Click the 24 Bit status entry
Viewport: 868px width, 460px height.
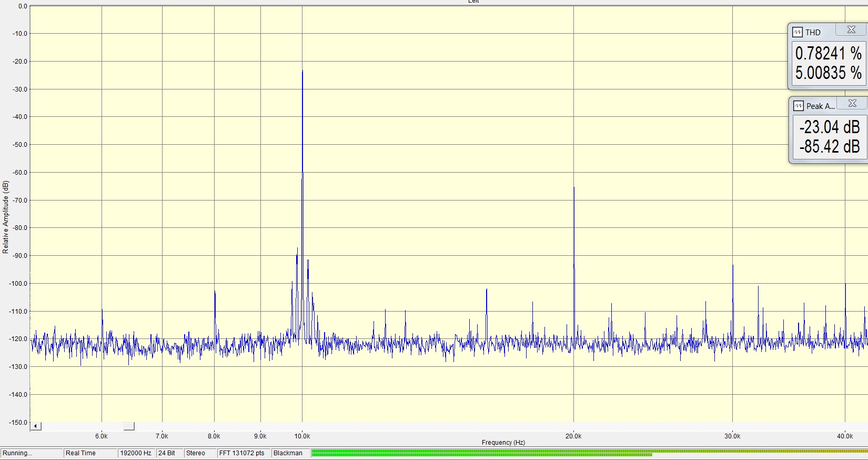click(169, 453)
